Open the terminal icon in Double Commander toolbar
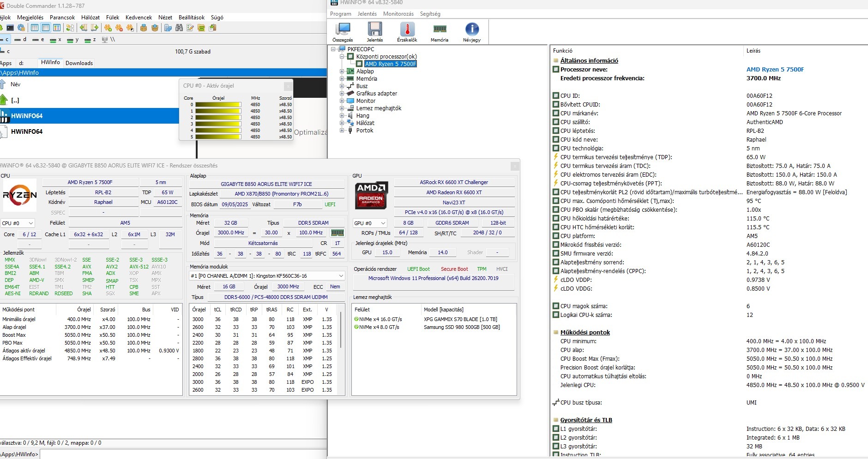 pyautogui.click(x=10, y=28)
